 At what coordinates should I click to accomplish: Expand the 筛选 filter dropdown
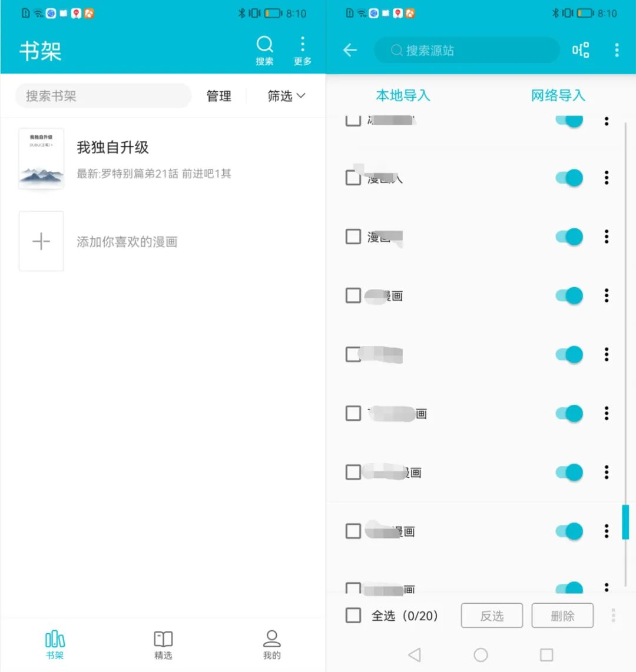286,96
